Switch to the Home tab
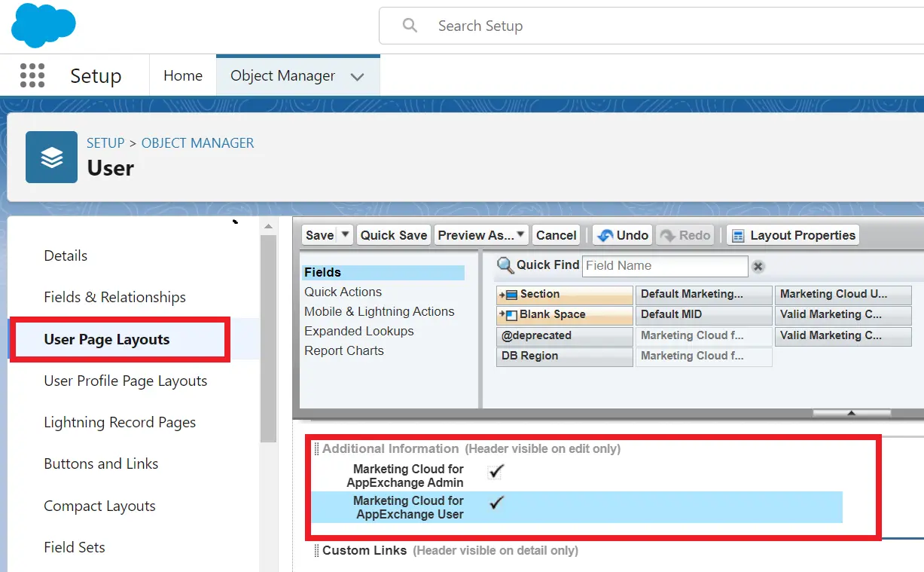This screenshot has width=924, height=572. (x=183, y=76)
